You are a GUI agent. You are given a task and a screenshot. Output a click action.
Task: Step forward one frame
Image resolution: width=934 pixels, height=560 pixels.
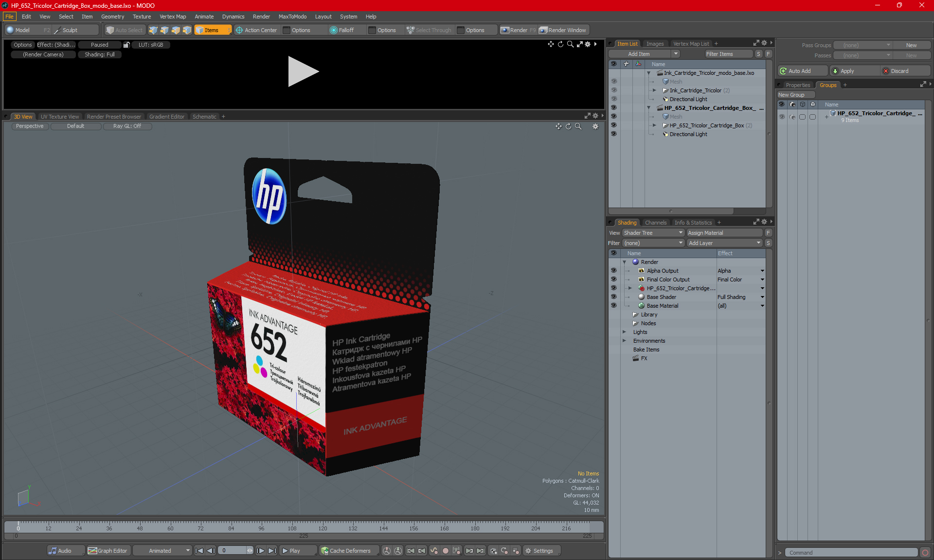pyautogui.click(x=260, y=551)
